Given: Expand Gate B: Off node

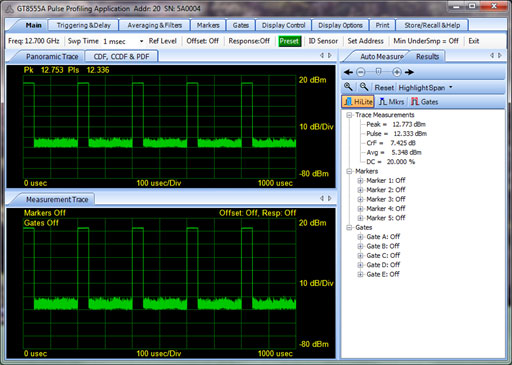Looking at the screenshot, I should pyautogui.click(x=360, y=246).
